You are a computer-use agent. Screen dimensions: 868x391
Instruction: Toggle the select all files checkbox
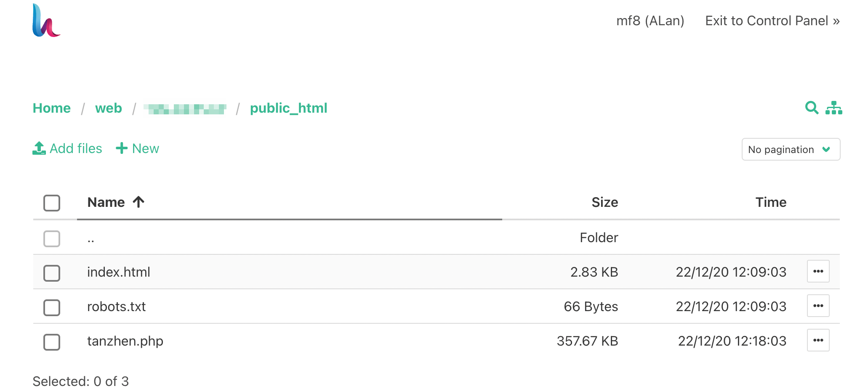[x=52, y=203]
